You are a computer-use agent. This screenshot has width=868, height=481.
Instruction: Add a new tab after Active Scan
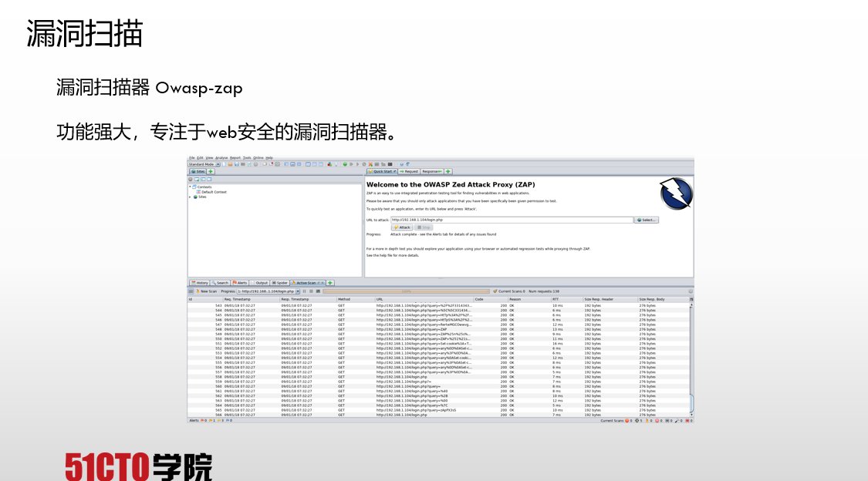[x=330, y=283]
